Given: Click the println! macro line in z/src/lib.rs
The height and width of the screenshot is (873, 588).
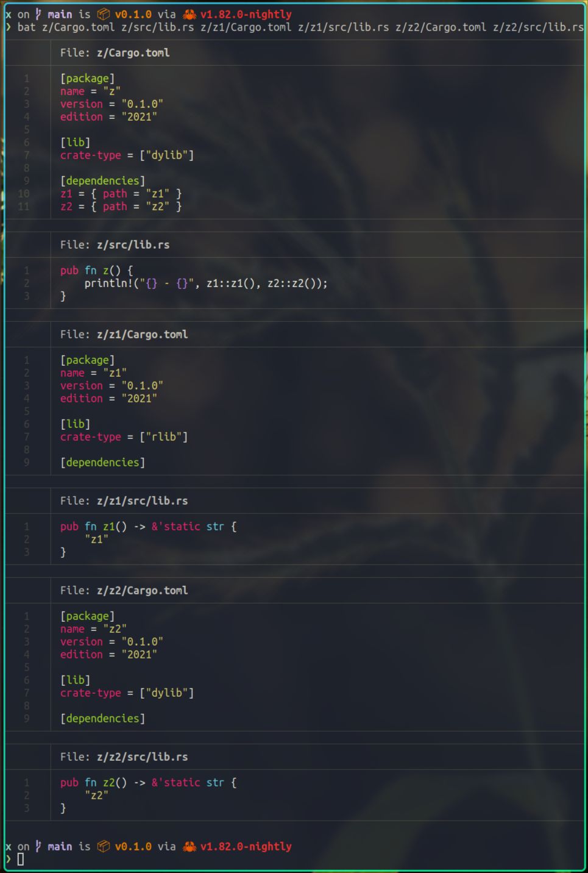Looking at the screenshot, I should pyautogui.click(x=205, y=283).
